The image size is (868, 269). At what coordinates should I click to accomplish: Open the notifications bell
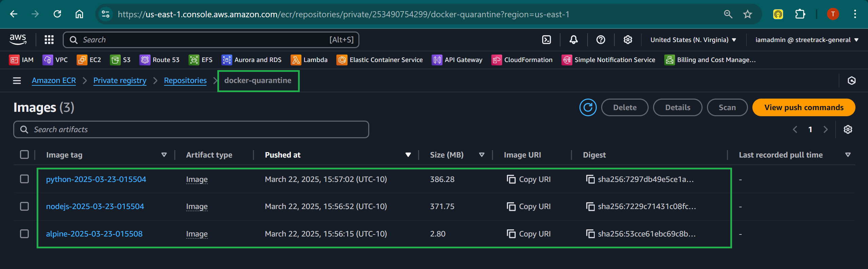[573, 40]
